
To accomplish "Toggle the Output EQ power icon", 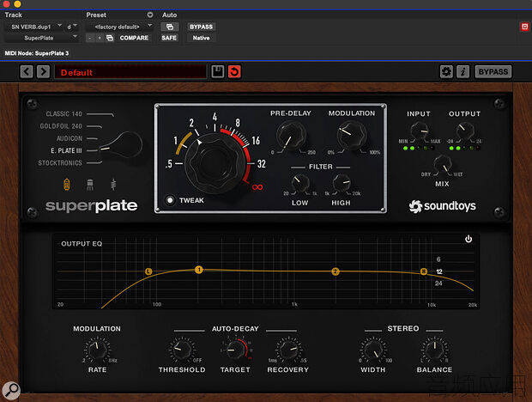I will 469,239.
